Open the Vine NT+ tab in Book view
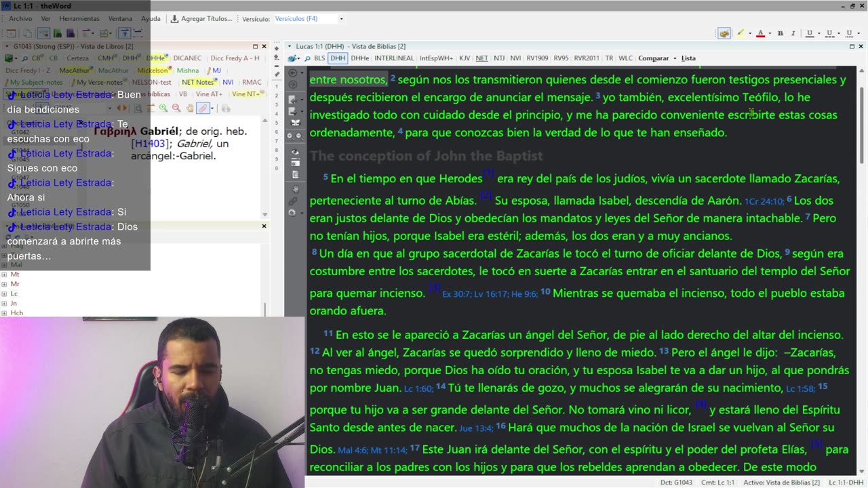Viewport: 868px width, 488px height. pyautogui.click(x=247, y=94)
